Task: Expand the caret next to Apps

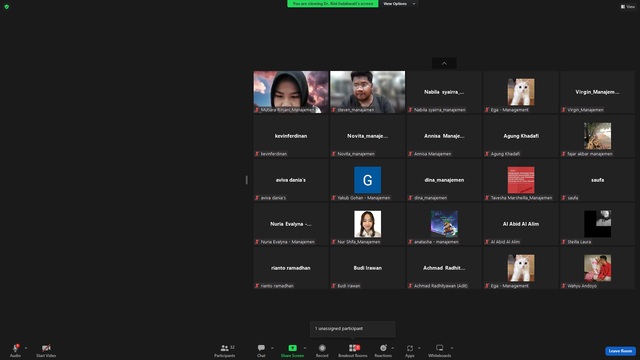Action: click(x=419, y=348)
